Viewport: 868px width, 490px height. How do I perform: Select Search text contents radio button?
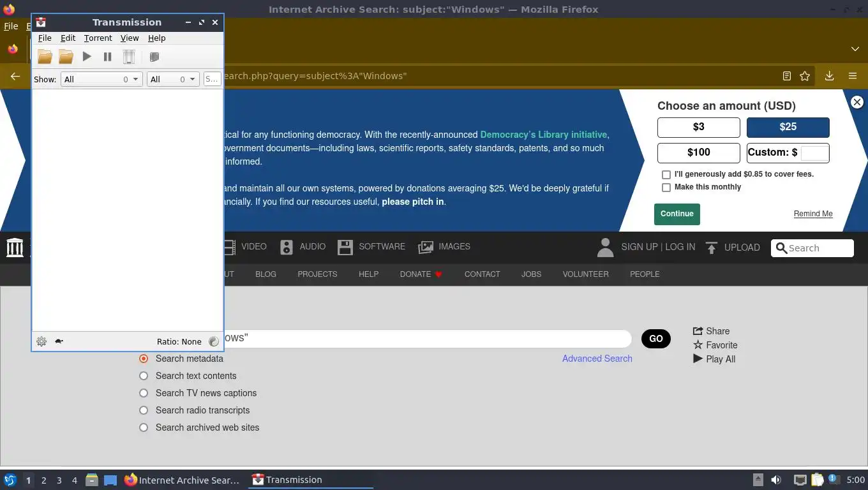pyautogui.click(x=144, y=376)
